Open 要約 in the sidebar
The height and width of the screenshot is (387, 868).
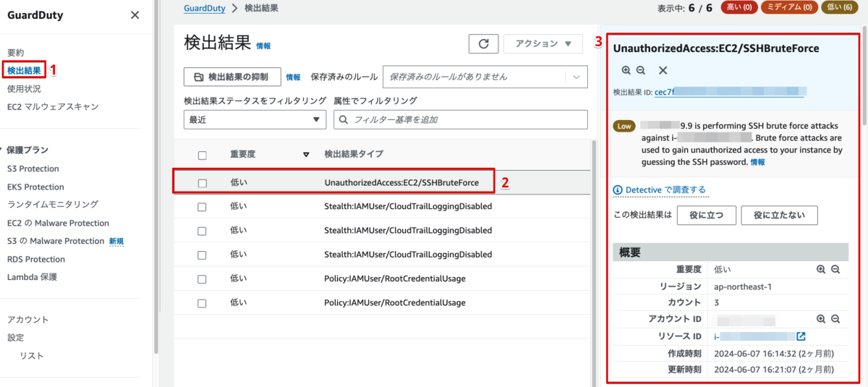(16, 53)
